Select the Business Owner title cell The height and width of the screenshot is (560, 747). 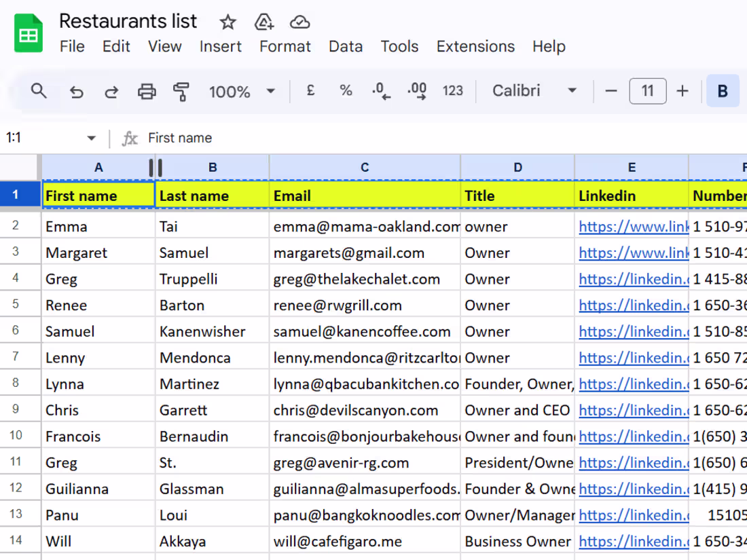coord(518,542)
